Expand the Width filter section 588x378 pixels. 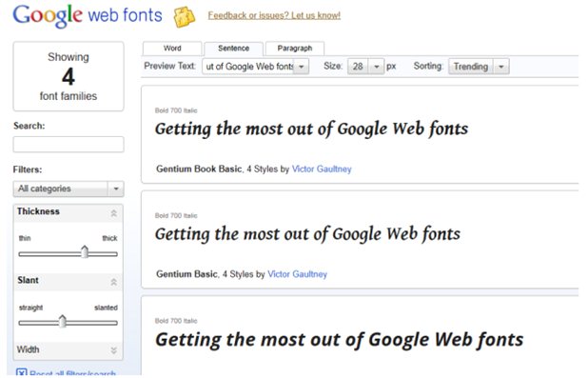click(114, 350)
